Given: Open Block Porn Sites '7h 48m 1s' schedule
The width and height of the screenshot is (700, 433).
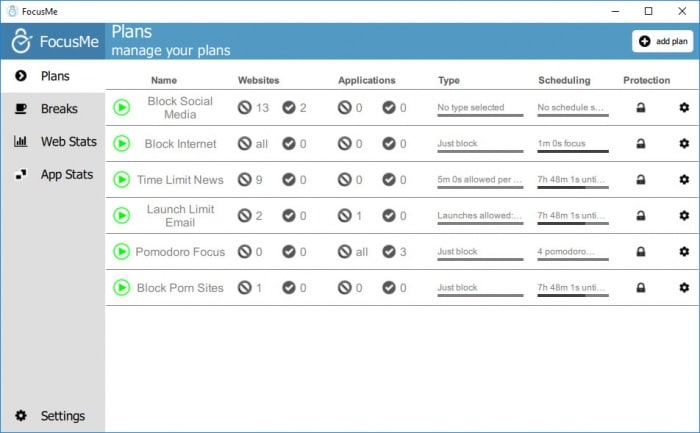Looking at the screenshot, I should 573,288.
